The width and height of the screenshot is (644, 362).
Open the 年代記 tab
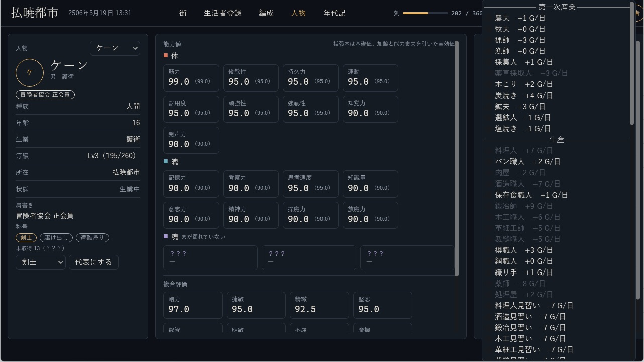334,13
